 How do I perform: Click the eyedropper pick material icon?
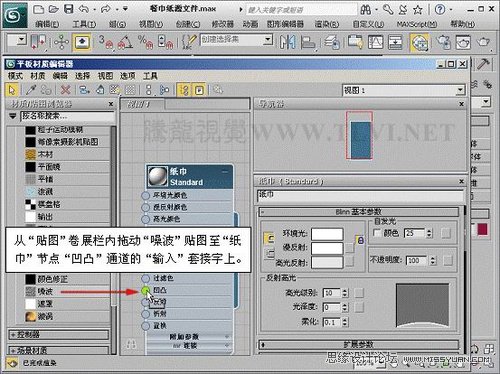click(31, 90)
